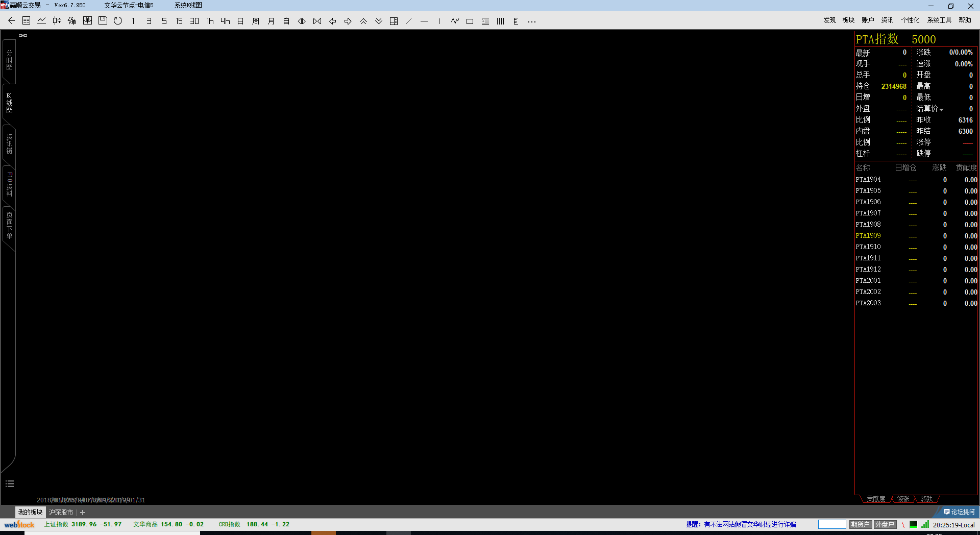980x535 pixels.
Task: Switch to the 贡献度 tab
Action: (876, 499)
